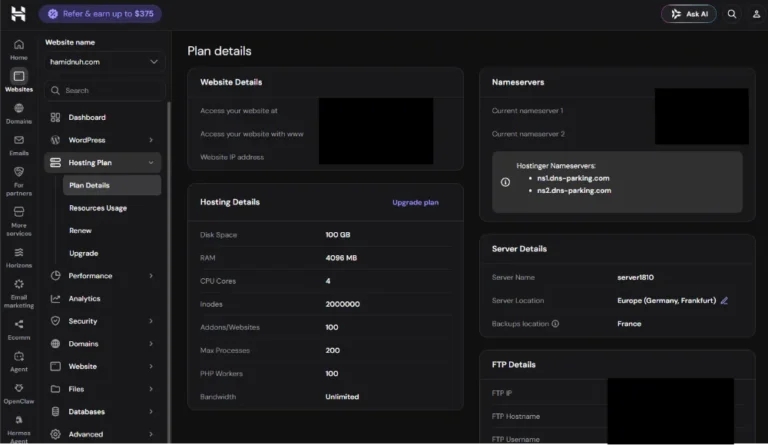Click Refer & earn up to $375 banner
The width and height of the screenshot is (768, 445).
click(100, 14)
